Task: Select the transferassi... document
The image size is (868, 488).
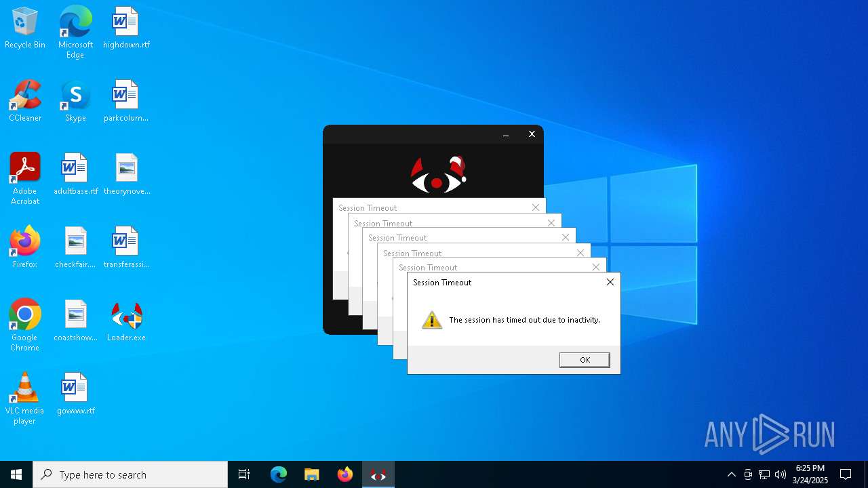Action: 126,248
